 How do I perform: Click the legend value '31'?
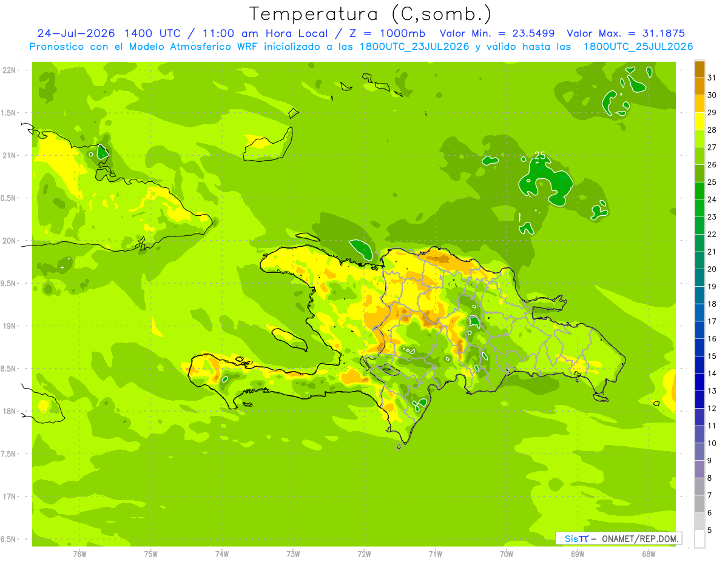click(712, 78)
